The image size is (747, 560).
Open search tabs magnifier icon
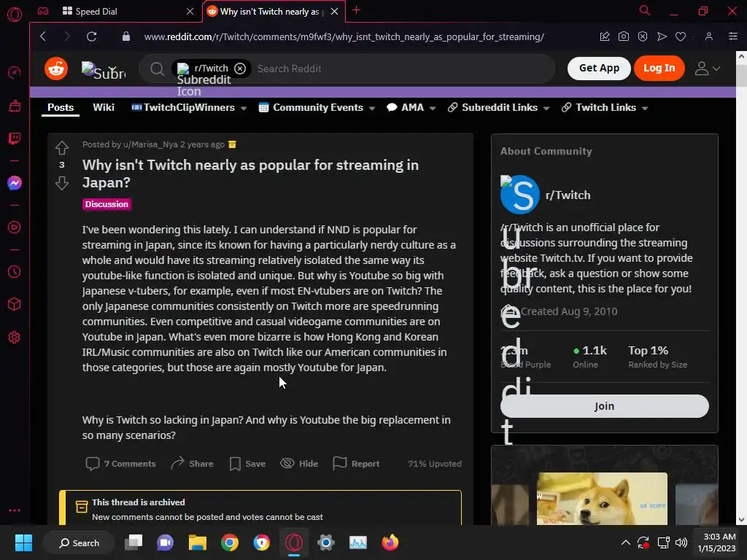(644, 10)
